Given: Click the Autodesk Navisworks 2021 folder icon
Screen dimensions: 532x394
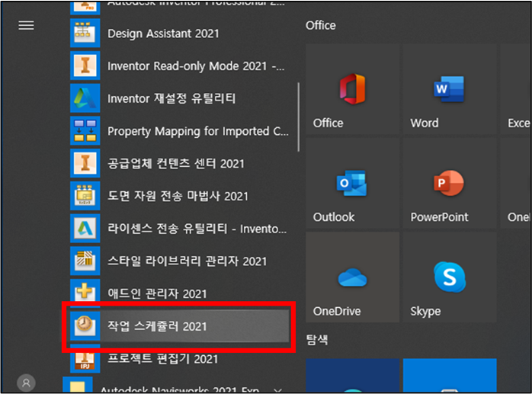Looking at the screenshot, I should [x=78, y=386].
